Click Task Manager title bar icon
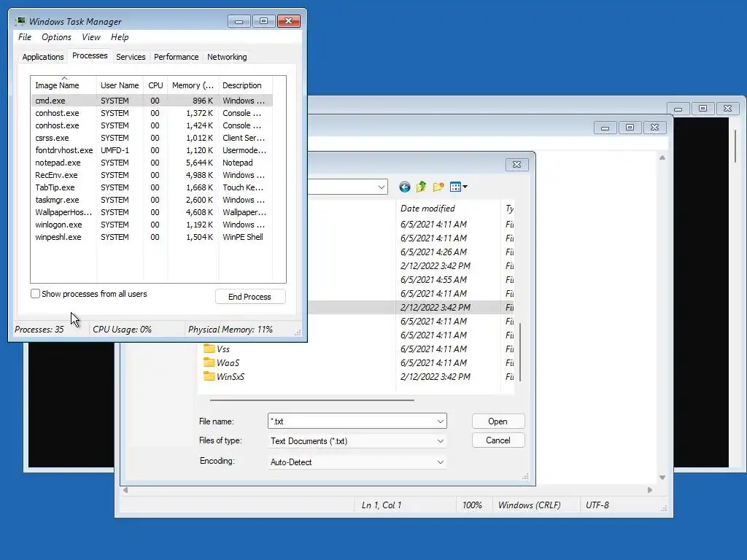Image resolution: width=747 pixels, height=560 pixels. coord(20,21)
